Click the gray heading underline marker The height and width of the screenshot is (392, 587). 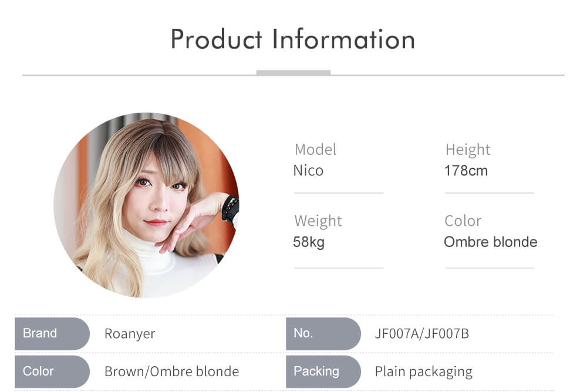click(x=293, y=73)
